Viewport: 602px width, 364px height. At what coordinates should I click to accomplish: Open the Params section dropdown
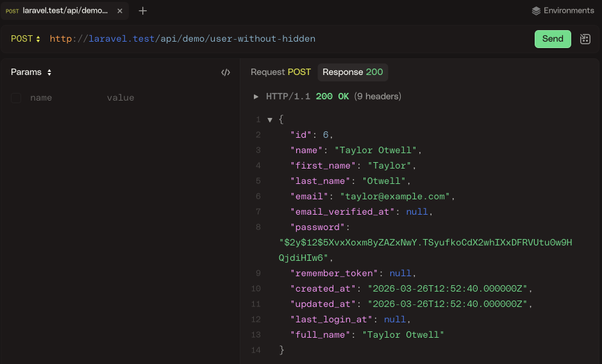click(31, 72)
